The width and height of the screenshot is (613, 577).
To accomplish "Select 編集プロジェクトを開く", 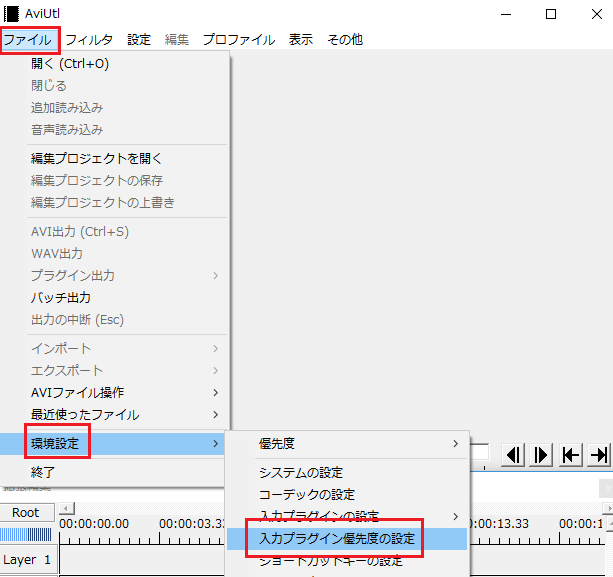I will 113,158.
